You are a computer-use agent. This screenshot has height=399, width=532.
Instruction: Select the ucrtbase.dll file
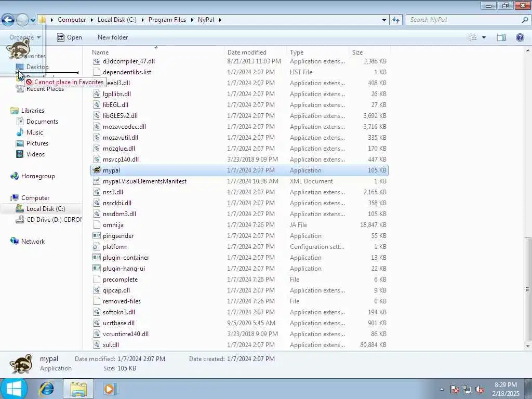(118, 323)
